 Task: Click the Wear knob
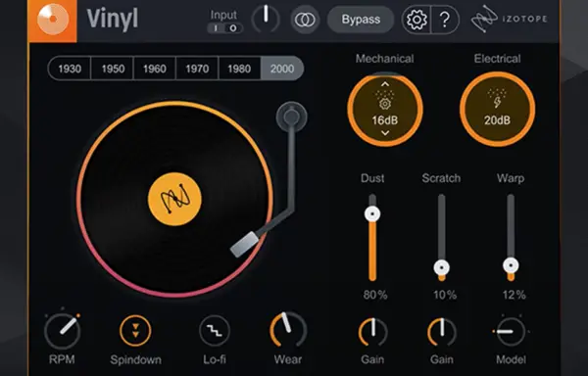[288, 330]
